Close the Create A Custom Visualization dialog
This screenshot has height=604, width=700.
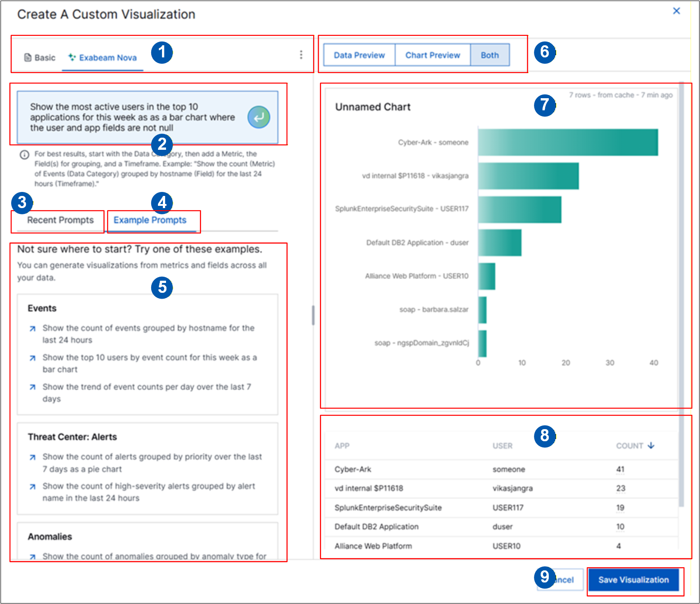[677, 11]
